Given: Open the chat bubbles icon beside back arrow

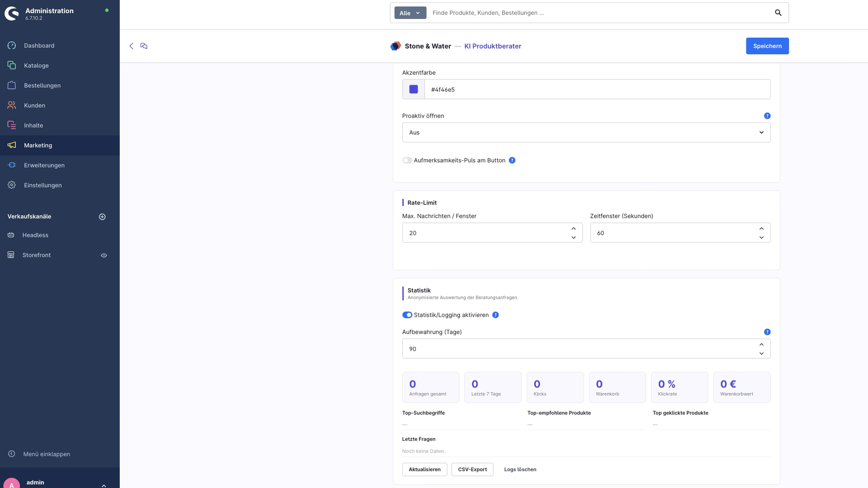Looking at the screenshot, I should [144, 46].
